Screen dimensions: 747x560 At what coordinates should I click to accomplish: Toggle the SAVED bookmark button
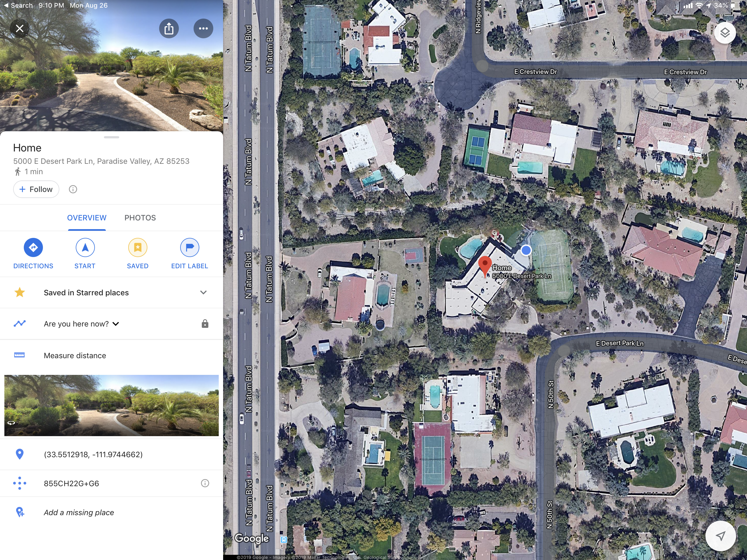point(138,247)
